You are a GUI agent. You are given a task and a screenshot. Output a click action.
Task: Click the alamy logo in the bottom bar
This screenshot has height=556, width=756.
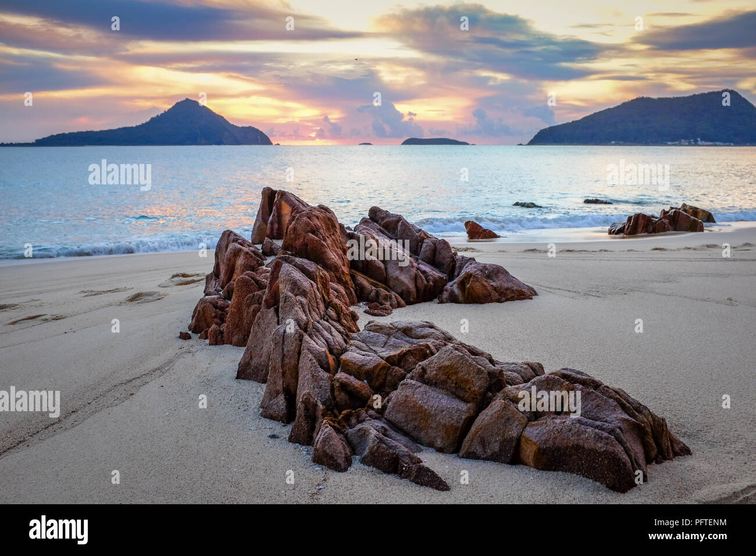(x=59, y=530)
